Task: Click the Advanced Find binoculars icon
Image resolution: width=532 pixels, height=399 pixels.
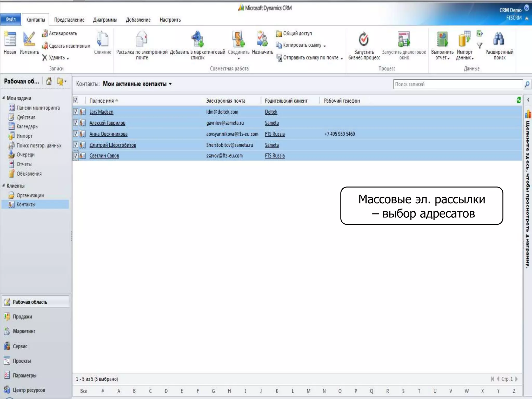Action: (499, 39)
